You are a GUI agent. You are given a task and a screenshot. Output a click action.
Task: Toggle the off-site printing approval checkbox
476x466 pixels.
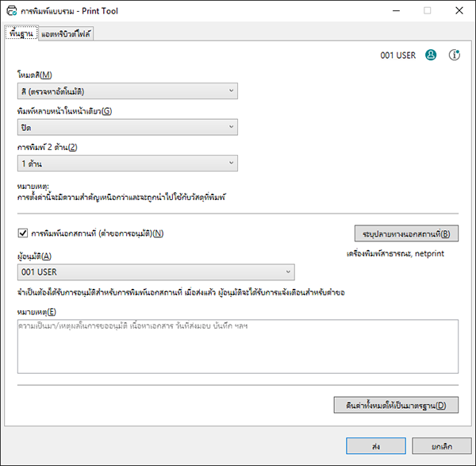[22, 233]
